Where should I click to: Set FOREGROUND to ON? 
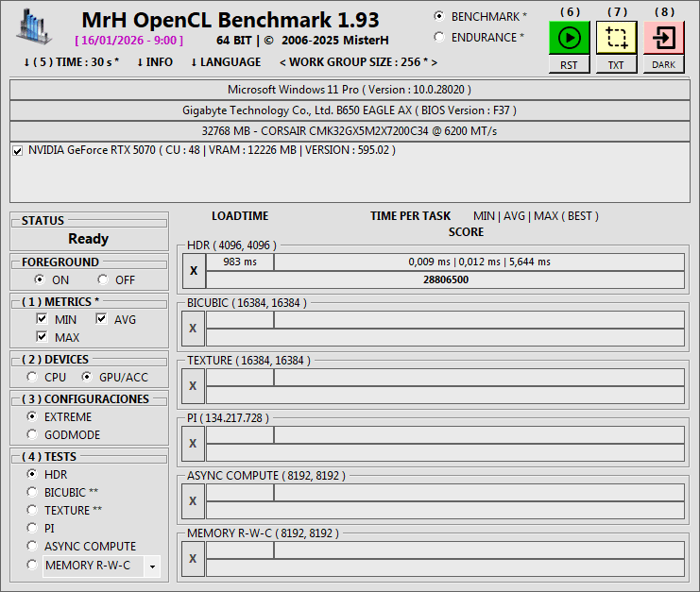(x=40, y=279)
